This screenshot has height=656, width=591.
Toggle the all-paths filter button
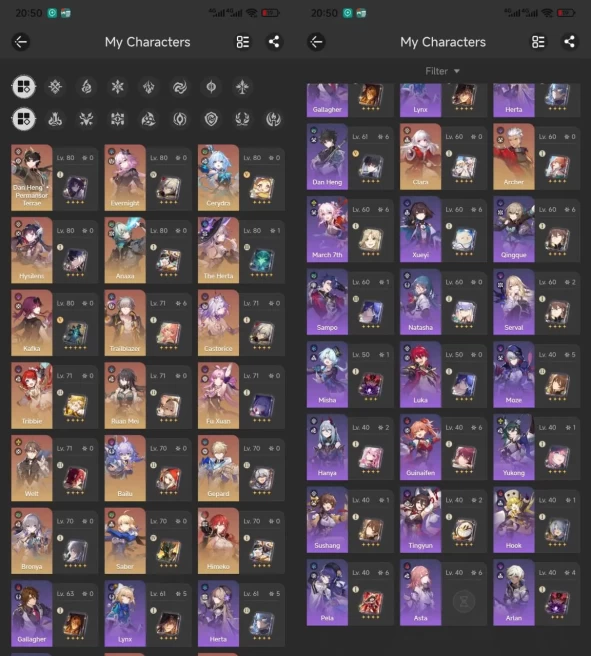[24, 119]
